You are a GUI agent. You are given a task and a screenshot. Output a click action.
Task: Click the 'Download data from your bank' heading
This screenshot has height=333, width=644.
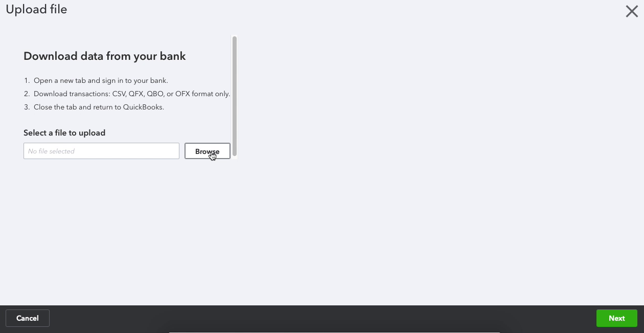point(105,56)
